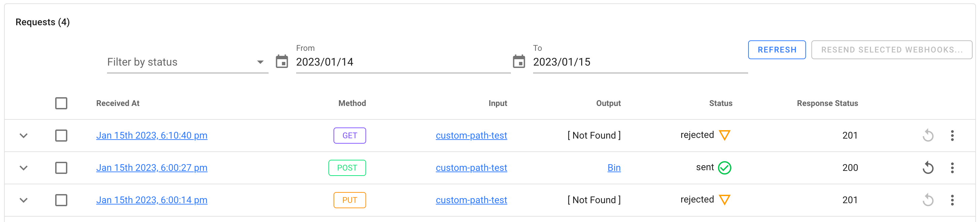
Task: Check the checkbox on the PUT request row
Action: pyautogui.click(x=61, y=200)
